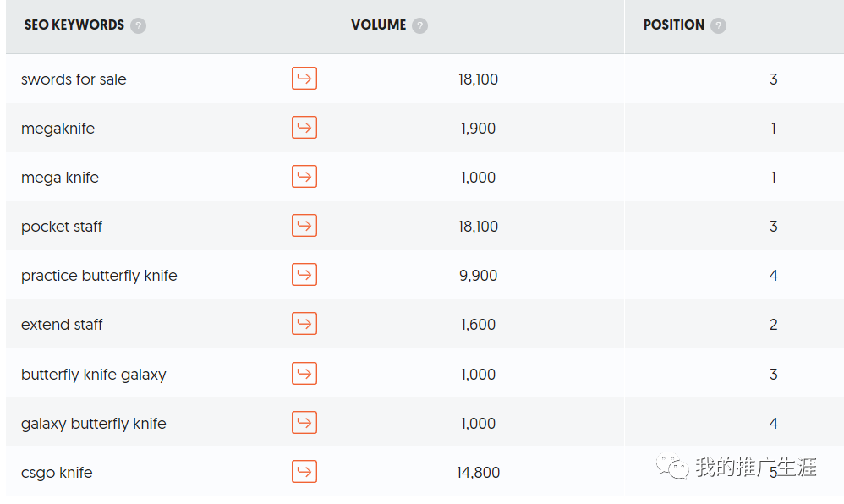Open the arrow icon beside 'megaknife'
The width and height of the screenshot is (844, 504).
304,128
